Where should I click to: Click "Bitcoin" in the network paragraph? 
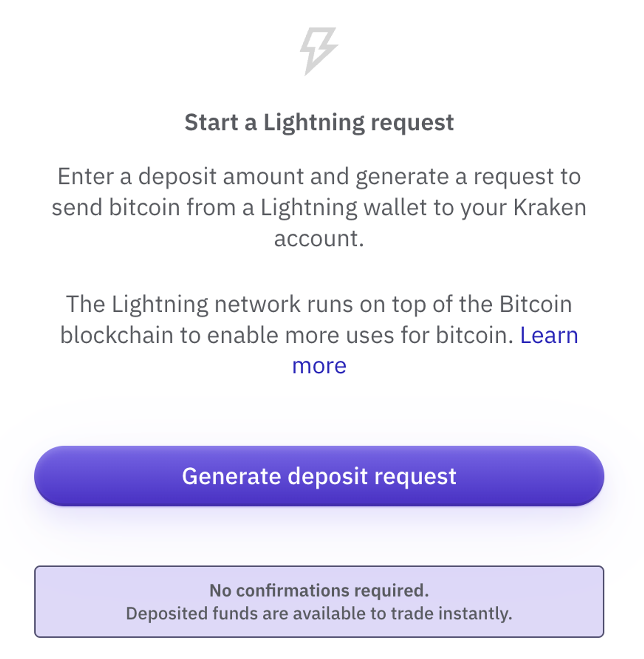click(x=535, y=304)
